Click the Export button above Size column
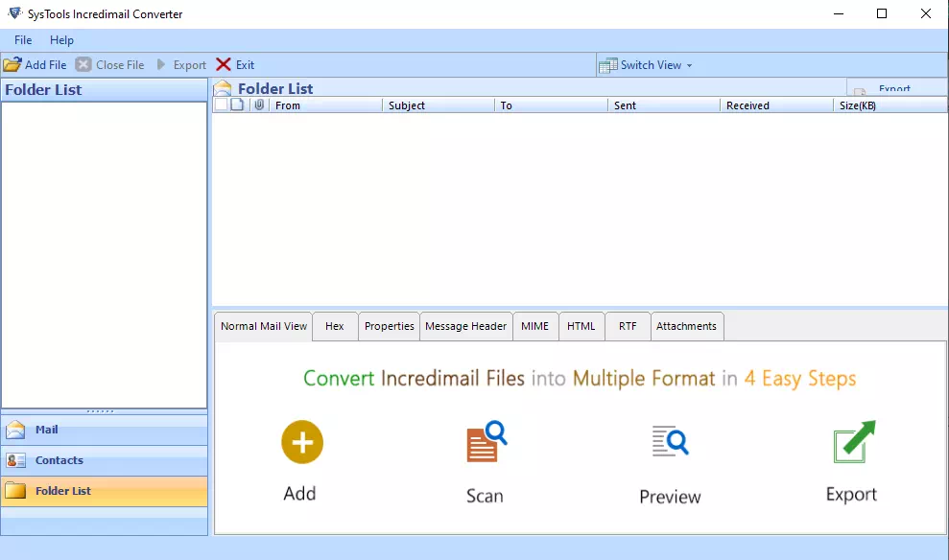 pyautogui.click(x=896, y=88)
